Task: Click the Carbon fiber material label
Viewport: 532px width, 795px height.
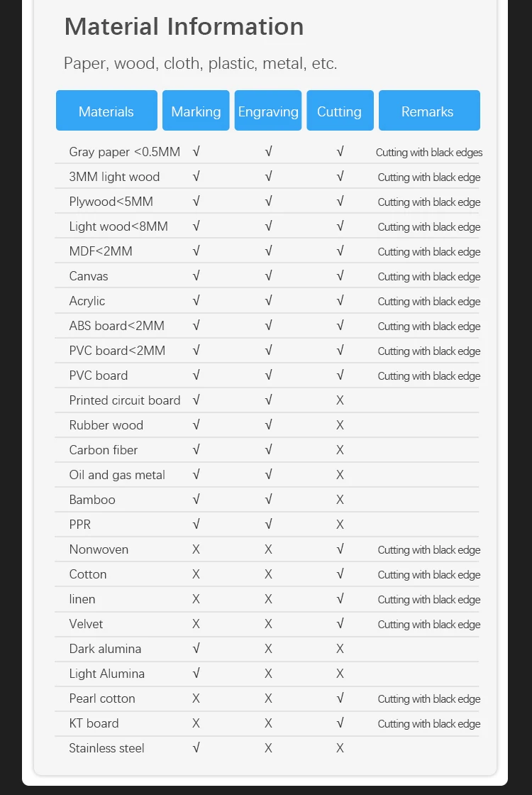Action: tap(104, 450)
